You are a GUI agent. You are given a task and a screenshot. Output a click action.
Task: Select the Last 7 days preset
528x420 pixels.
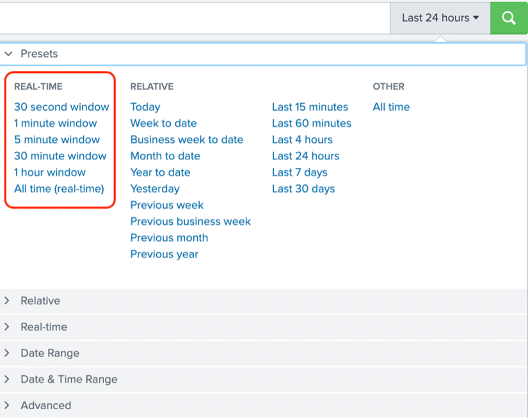300,172
